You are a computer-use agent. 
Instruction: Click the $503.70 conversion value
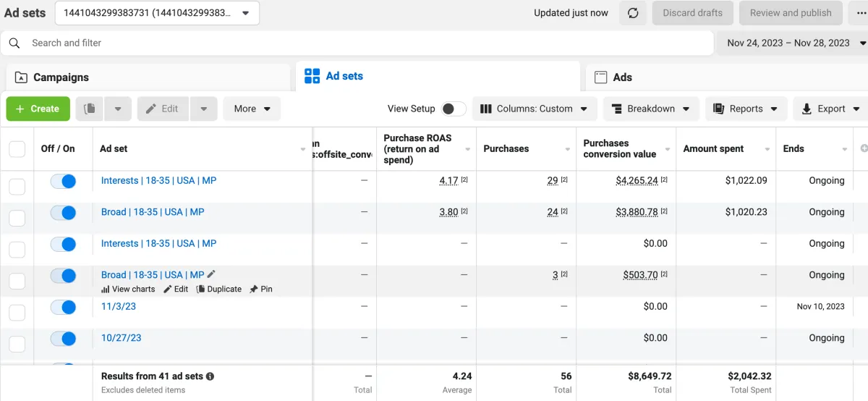640,275
